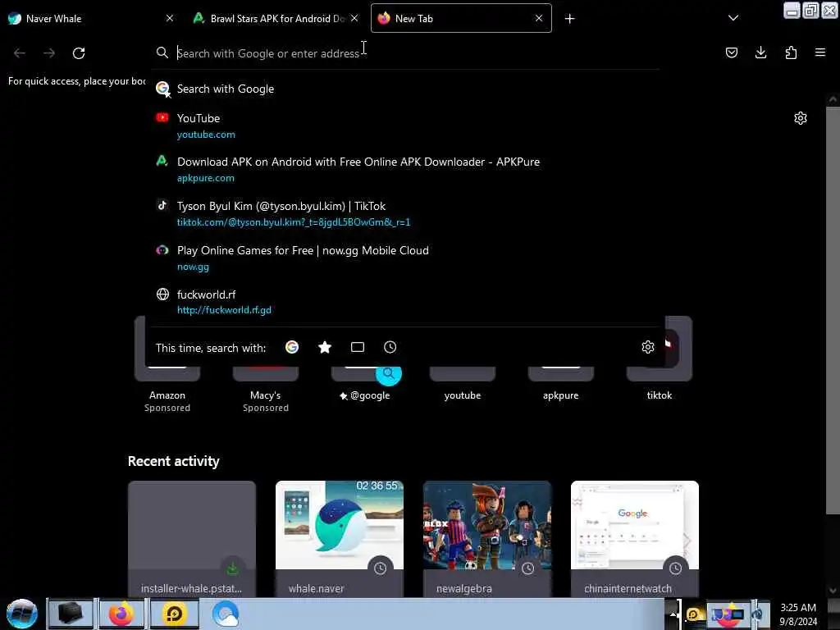
Task: Select the Search with Google suggestion
Action: tap(404, 89)
